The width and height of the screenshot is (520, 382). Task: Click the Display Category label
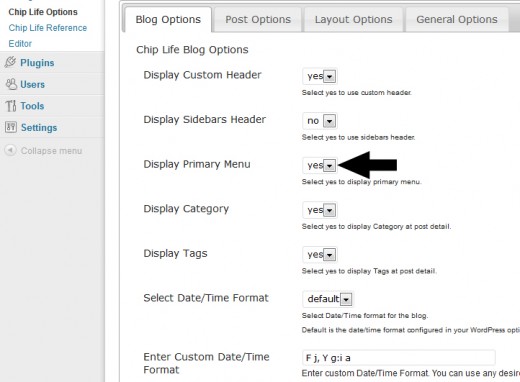coord(186,209)
